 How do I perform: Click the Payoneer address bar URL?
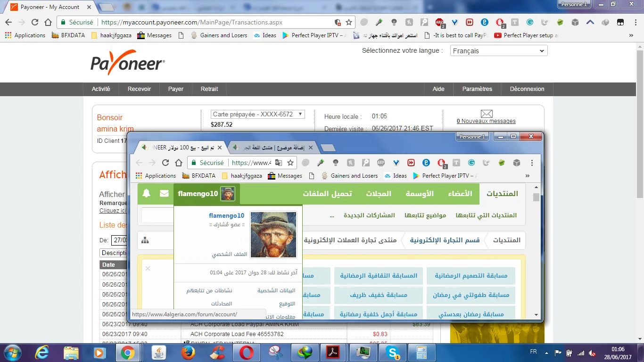coord(192,22)
